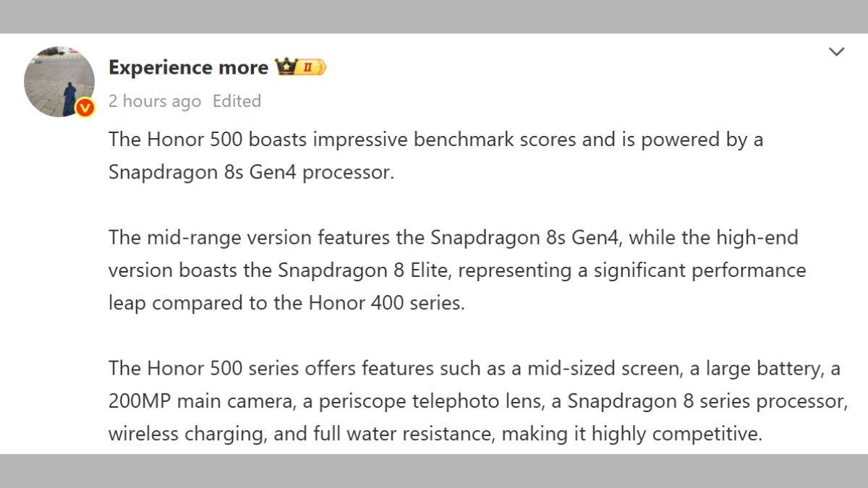Click the first paragraph about benchmark scores
The image size is (868, 488).
(x=435, y=139)
